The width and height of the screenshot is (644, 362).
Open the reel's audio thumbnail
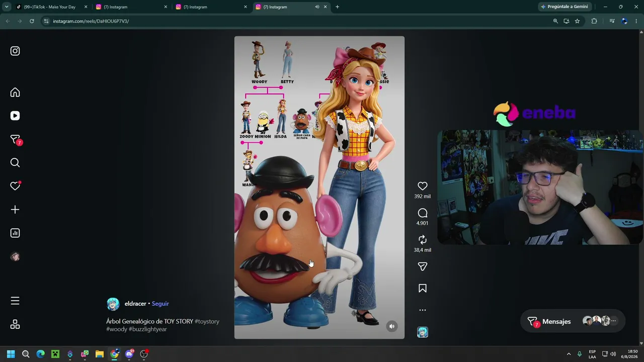pos(423,332)
